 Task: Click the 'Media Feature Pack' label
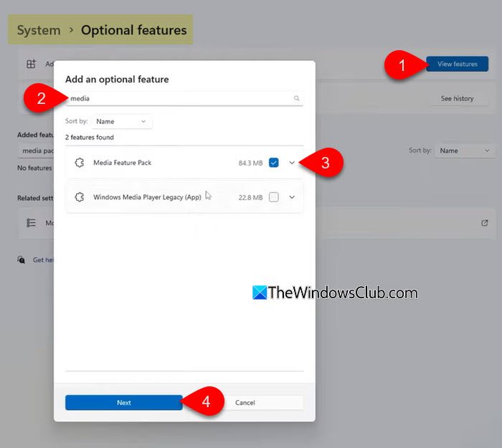pos(123,163)
